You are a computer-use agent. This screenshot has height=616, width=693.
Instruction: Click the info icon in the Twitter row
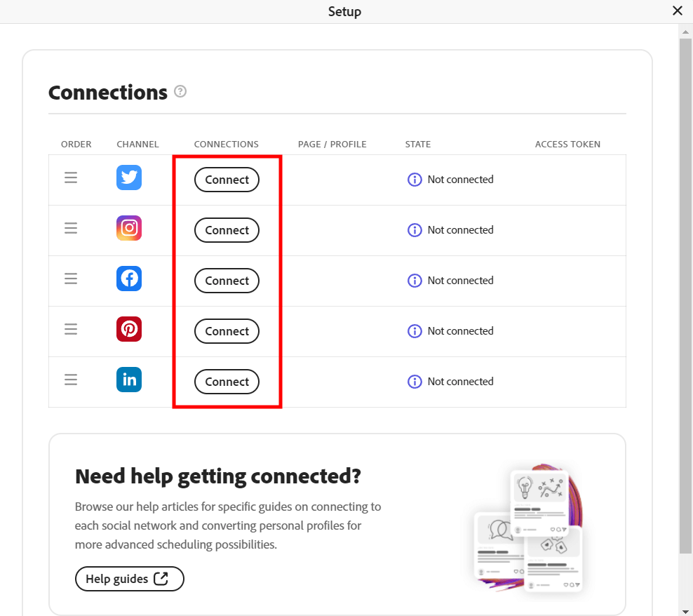(415, 180)
